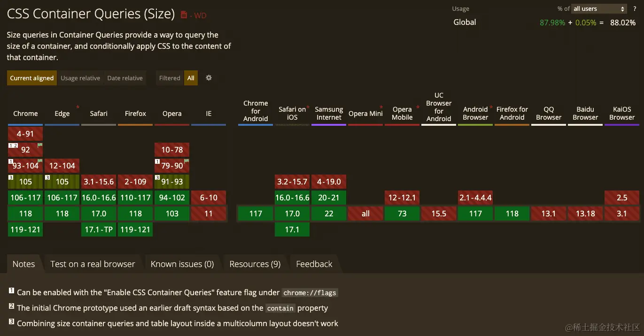The width and height of the screenshot is (644, 336).
Task: Click note marker 3 on Opera 91-93
Action: (x=157, y=177)
